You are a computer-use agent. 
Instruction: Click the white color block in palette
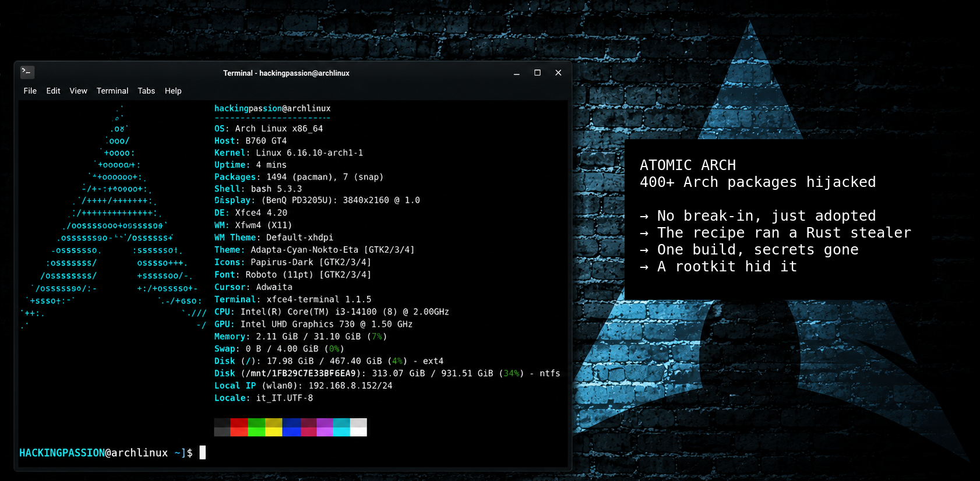[358, 427]
